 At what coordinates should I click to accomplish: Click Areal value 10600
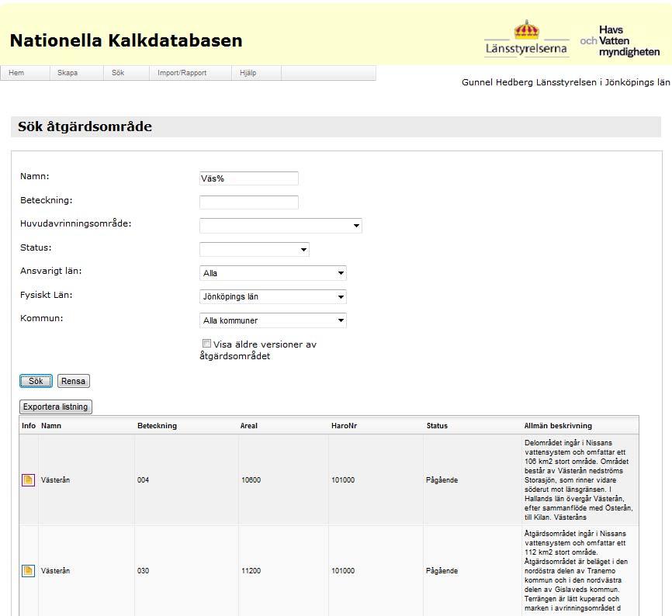[251, 479]
